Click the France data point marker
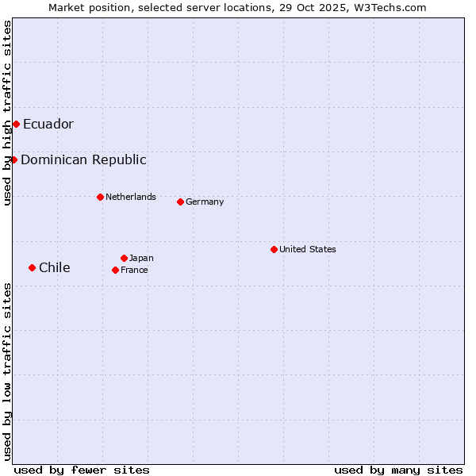The image size is (476, 476). [115, 270]
